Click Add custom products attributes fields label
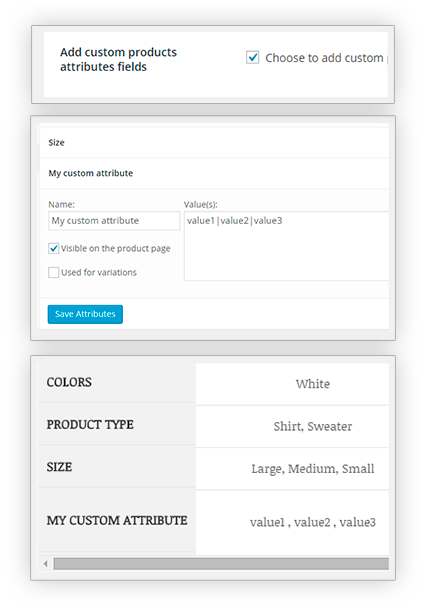 [118, 60]
